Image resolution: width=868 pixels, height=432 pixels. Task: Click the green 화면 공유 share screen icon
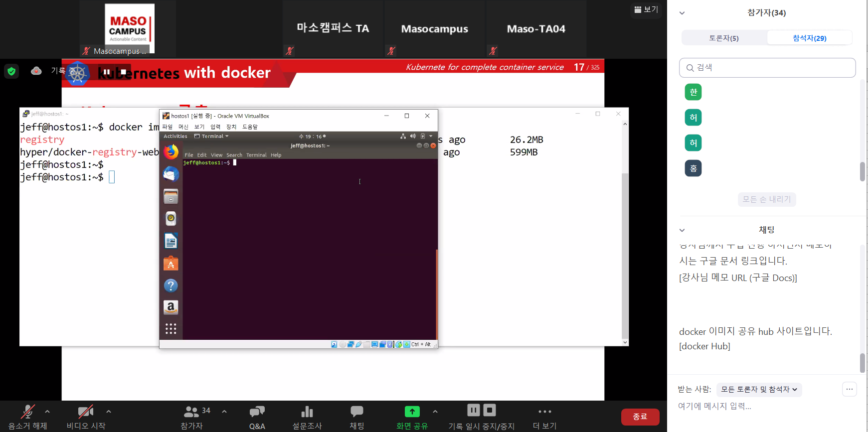(412, 412)
